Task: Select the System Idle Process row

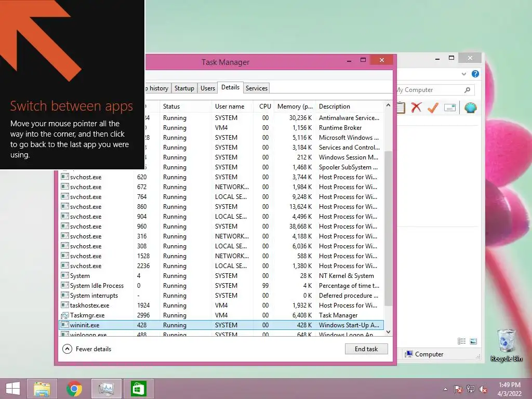Action: pos(221,286)
